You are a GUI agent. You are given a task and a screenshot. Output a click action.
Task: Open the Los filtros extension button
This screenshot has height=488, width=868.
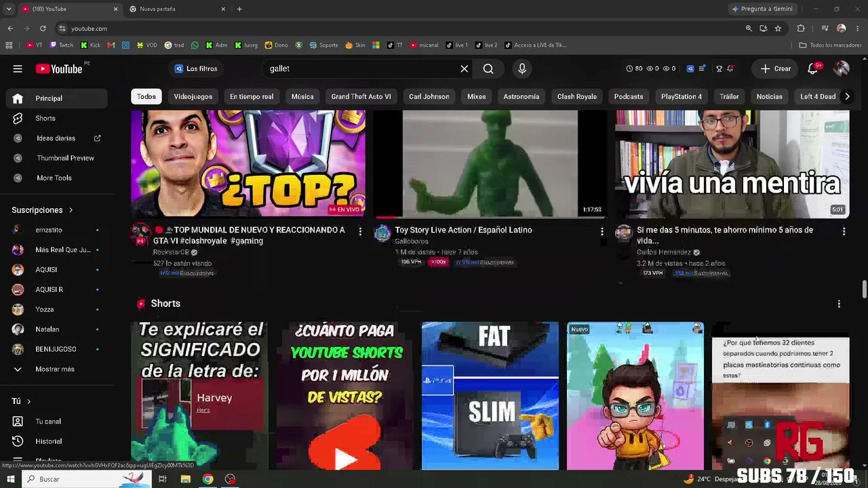pos(196,68)
